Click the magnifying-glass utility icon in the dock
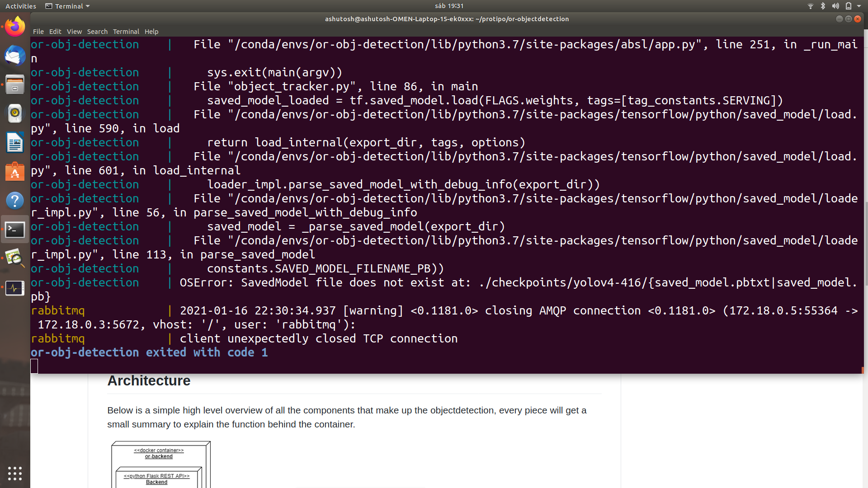Screen dimensions: 868x488 [15, 258]
